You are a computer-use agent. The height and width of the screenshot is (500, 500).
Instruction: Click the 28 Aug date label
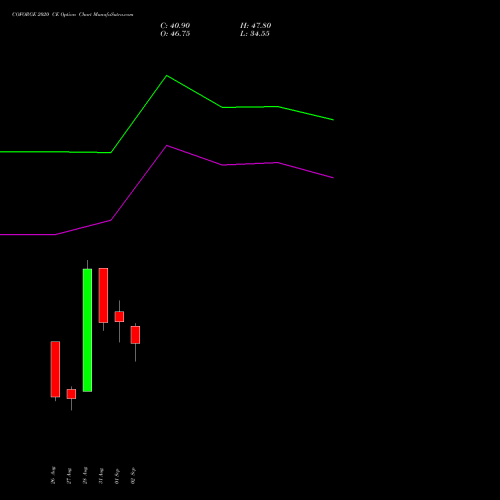click(85, 475)
